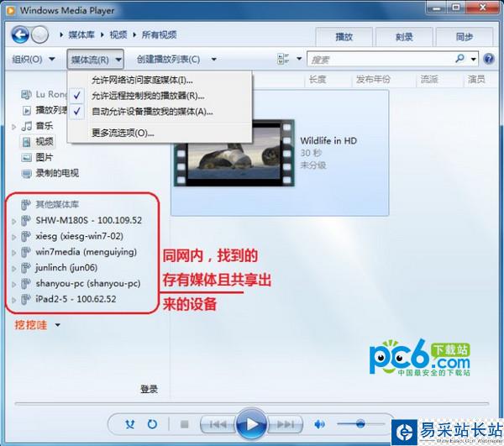Choose 允许网络访问家庭媒体(I)... menu item
Image resolution: width=504 pixels, height=446 pixels.
pos(160,80)
